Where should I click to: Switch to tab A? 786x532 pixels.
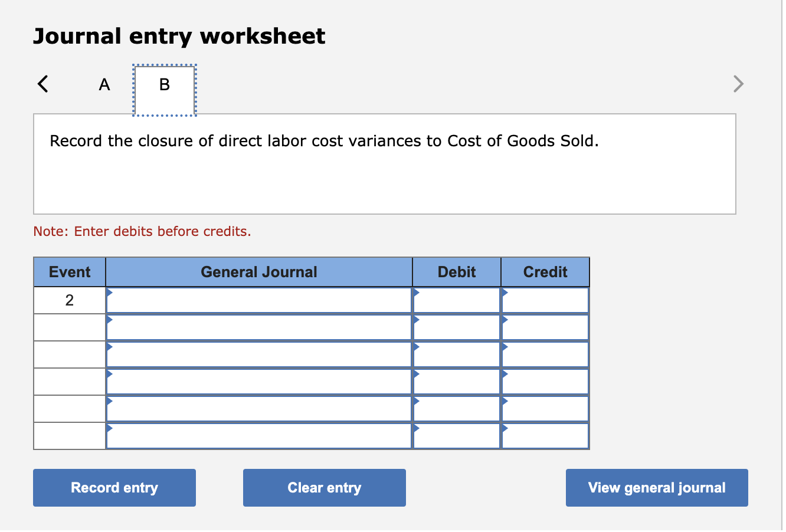click(104, 84)
